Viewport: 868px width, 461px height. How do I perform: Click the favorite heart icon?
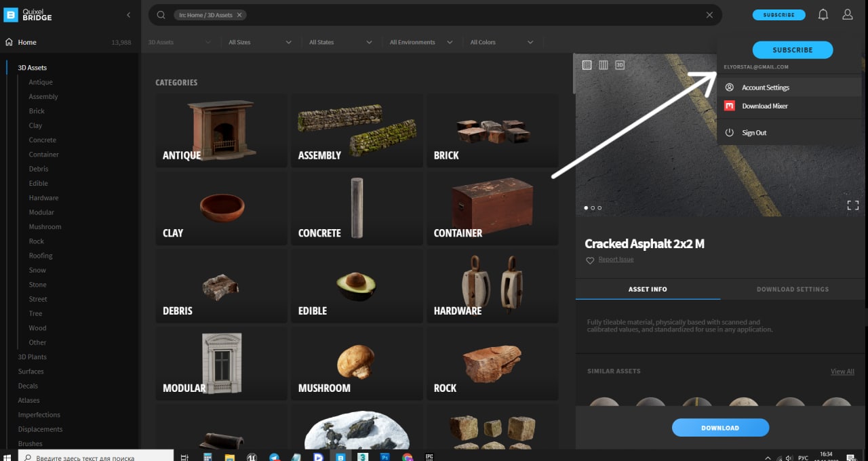590,260
